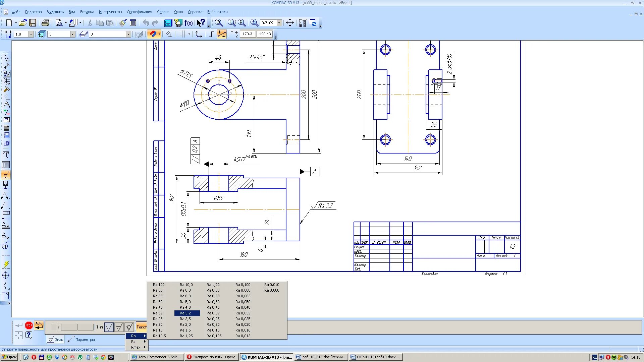The image size is (644, 362).
Task: Toggle the Auto-create object button
Action: tap(39, 325)
